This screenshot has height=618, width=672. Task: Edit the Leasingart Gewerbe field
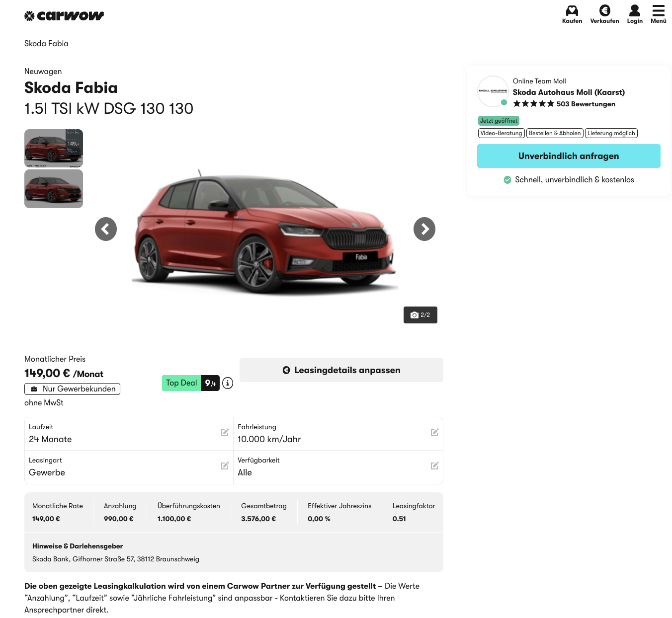pyautogui.click(x=225, y=466)
